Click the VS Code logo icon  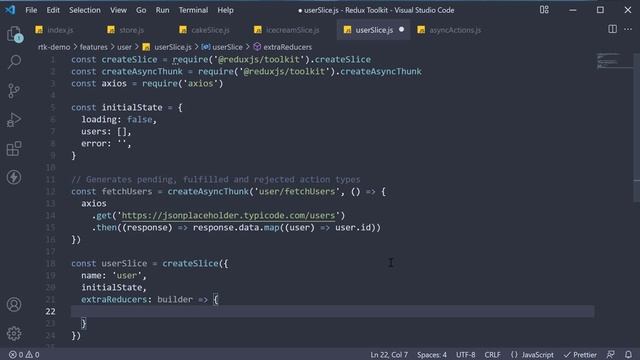(10, 10)
